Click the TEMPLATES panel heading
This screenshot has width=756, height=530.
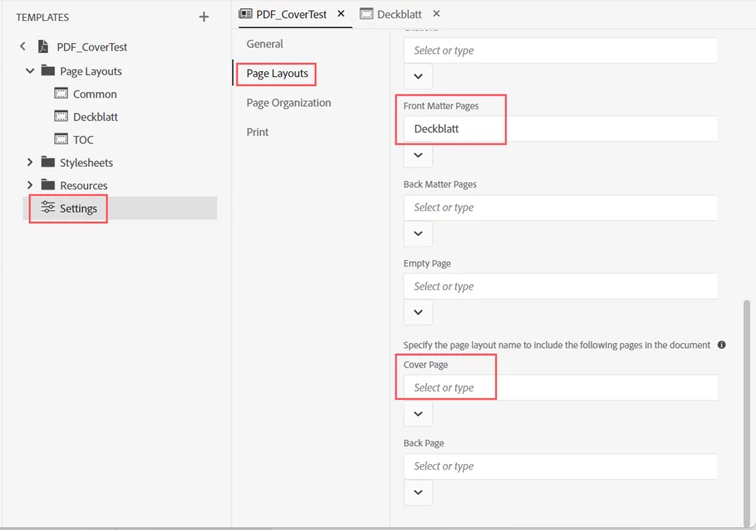click(42, 17)
